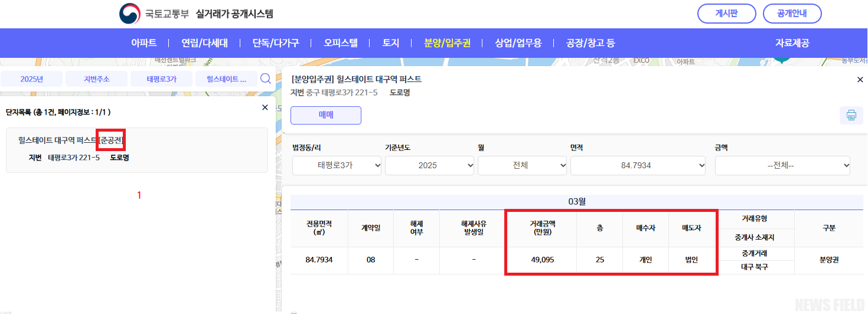
Task: Select the 지번주소 filter chip
Action: (96, 79)
